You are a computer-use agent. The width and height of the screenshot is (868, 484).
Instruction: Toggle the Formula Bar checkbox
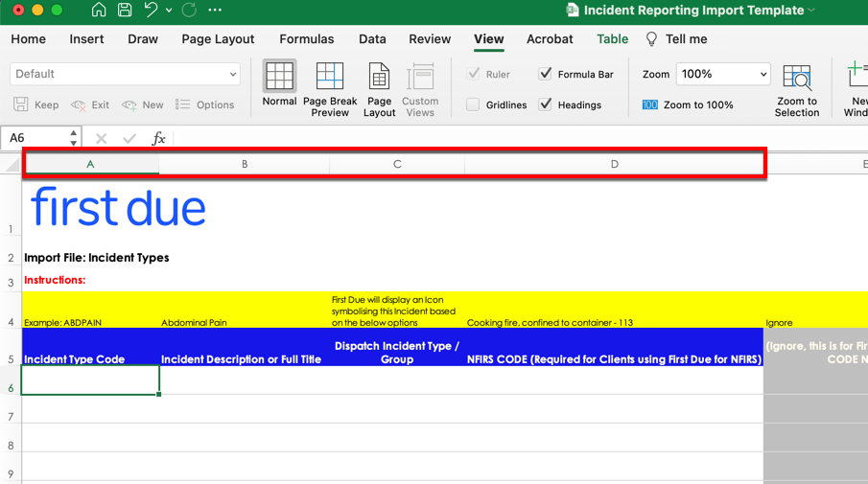pos(546,74)
